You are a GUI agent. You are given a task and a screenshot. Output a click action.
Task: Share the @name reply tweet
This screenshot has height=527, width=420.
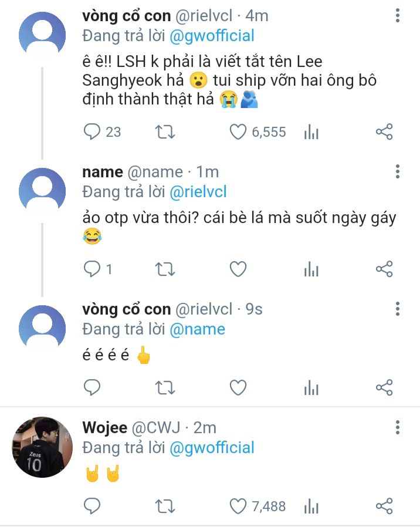point(384,269)
